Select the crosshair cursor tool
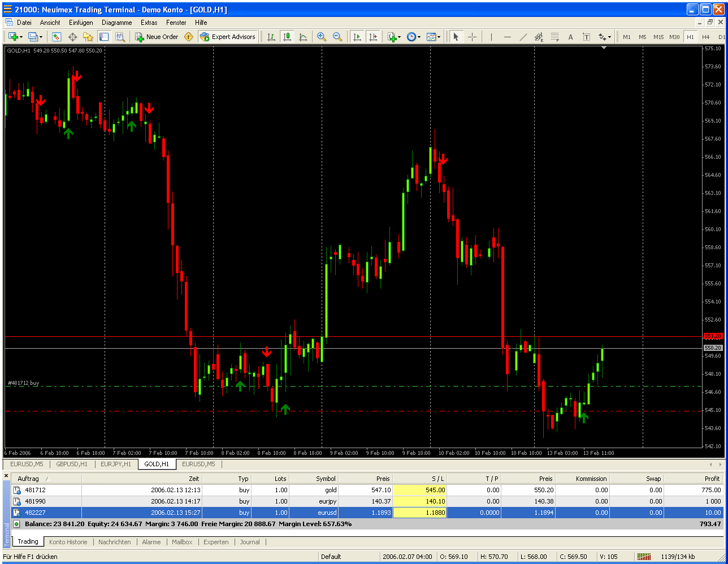Image resolution: width=728 pixels, height=564 pixels. (472, 37)
